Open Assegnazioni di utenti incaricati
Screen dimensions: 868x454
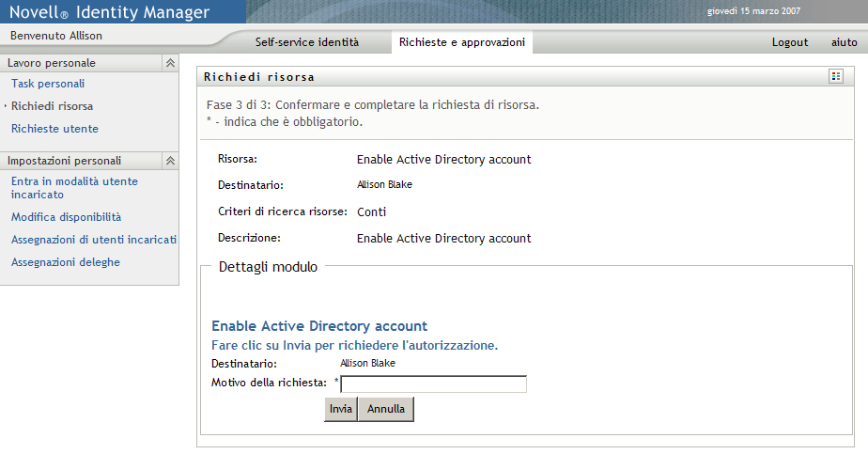tap(93, 240)
